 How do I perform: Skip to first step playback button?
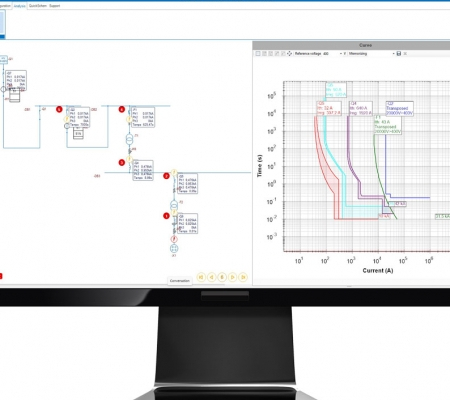(x=201, y=277)
